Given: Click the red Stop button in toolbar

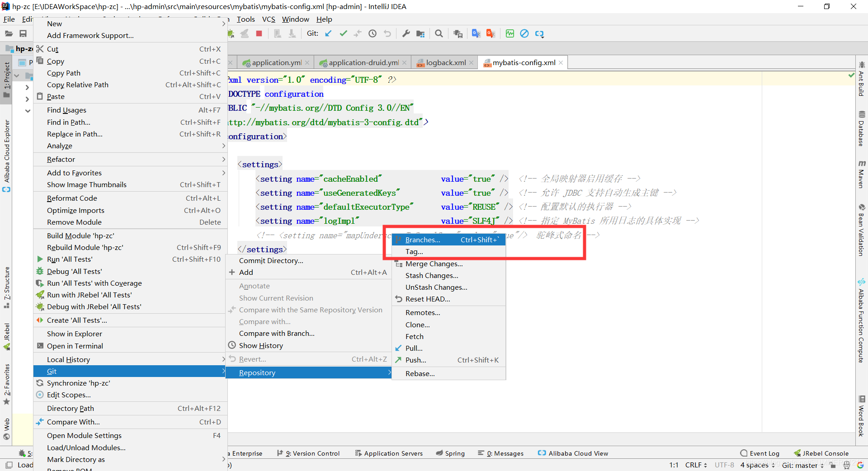Looking at the screenshot, I should tap(259, 33).
